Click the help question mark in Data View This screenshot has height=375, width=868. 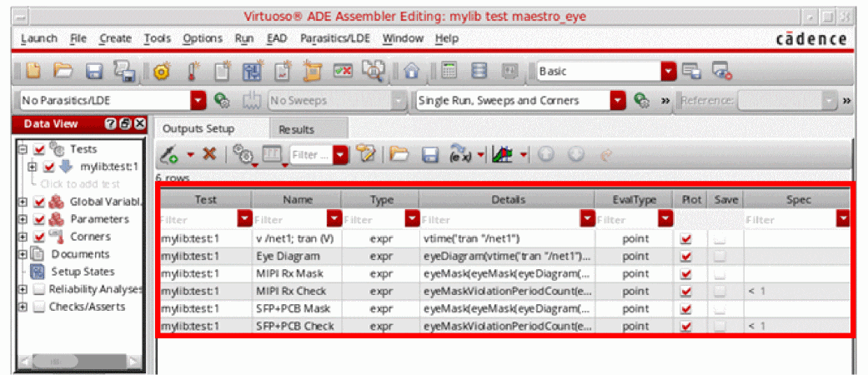pyautogui.click(x=111, y=124)
